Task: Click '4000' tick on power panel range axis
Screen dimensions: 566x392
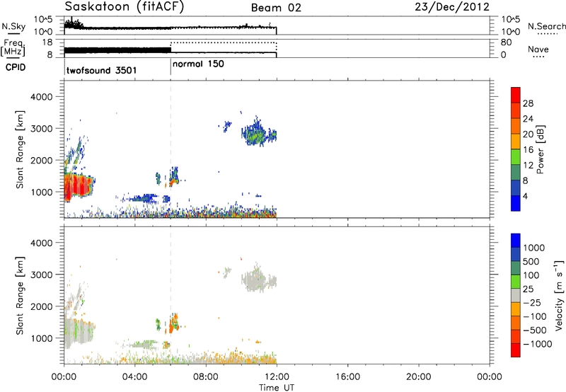Action: [x=41, y=97]
